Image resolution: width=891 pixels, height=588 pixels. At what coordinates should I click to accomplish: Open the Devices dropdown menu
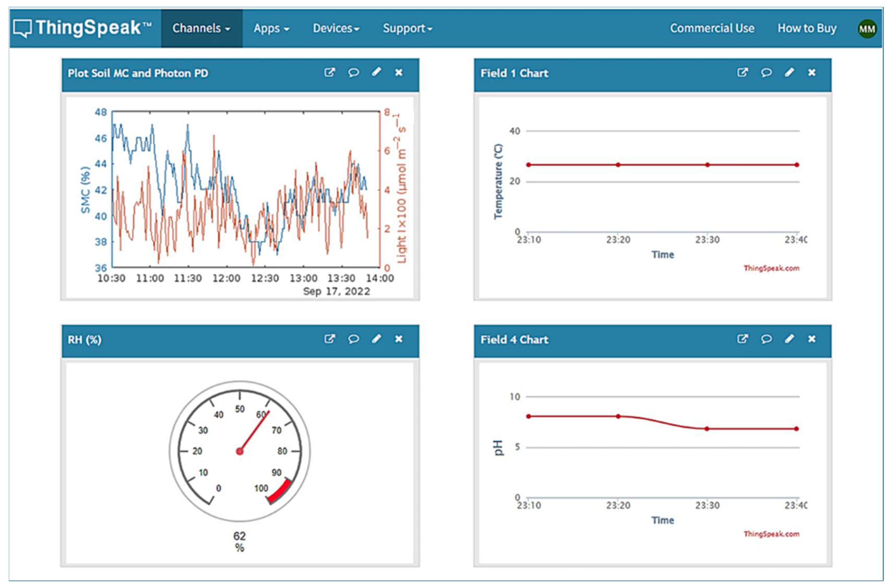point(336,28)
